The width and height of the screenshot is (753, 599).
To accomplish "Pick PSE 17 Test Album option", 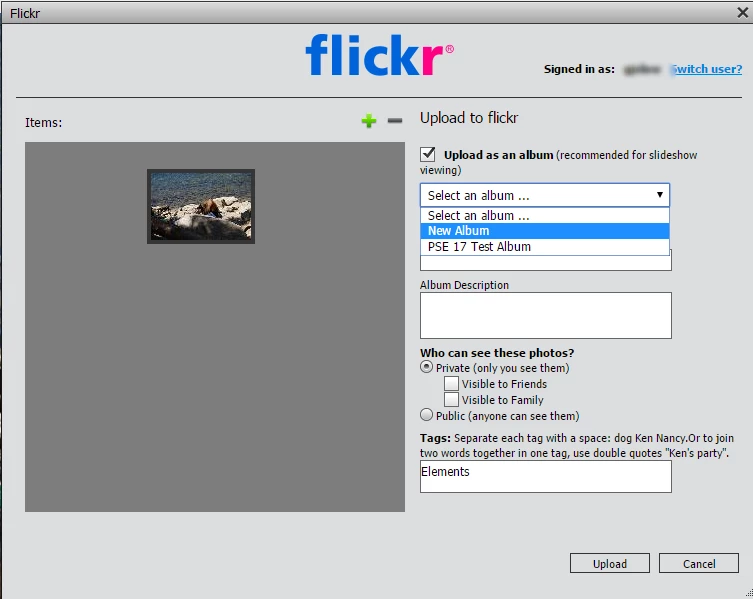I will click(x=545, y=247).
